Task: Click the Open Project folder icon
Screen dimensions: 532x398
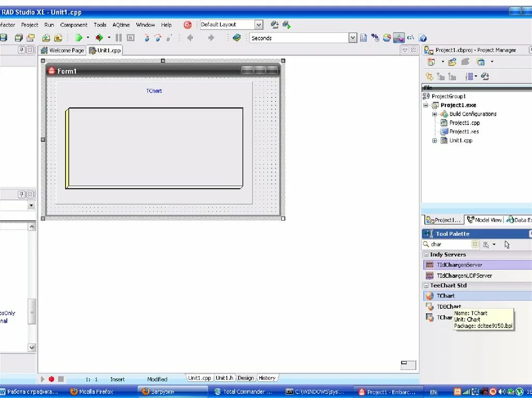Action: [31, 38]
